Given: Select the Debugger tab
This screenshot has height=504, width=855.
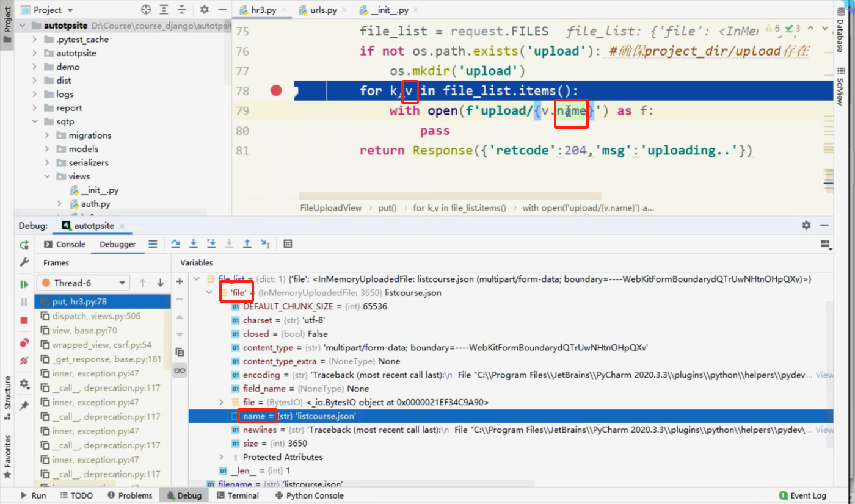Looking at the screenshot, I should [118, 244].
